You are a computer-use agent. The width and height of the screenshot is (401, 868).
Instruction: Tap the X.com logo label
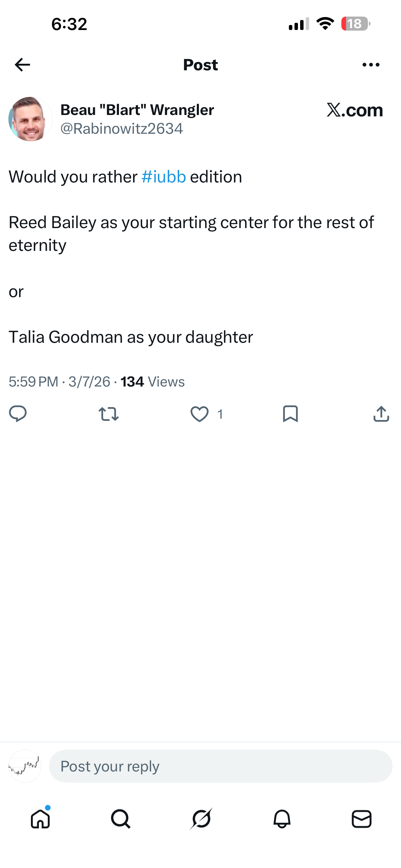354,110
